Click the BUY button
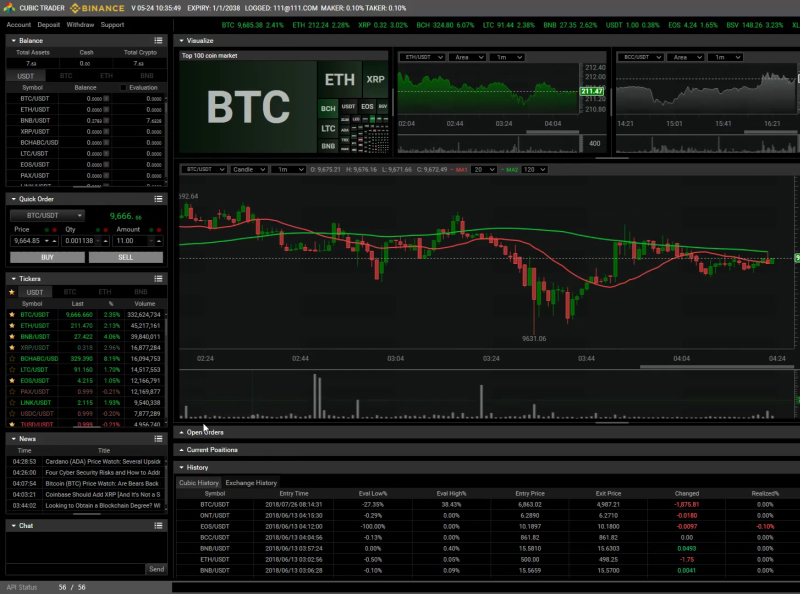Image resolution: width=800 pixels, height=594 pixels. click(x=46, y=257)
